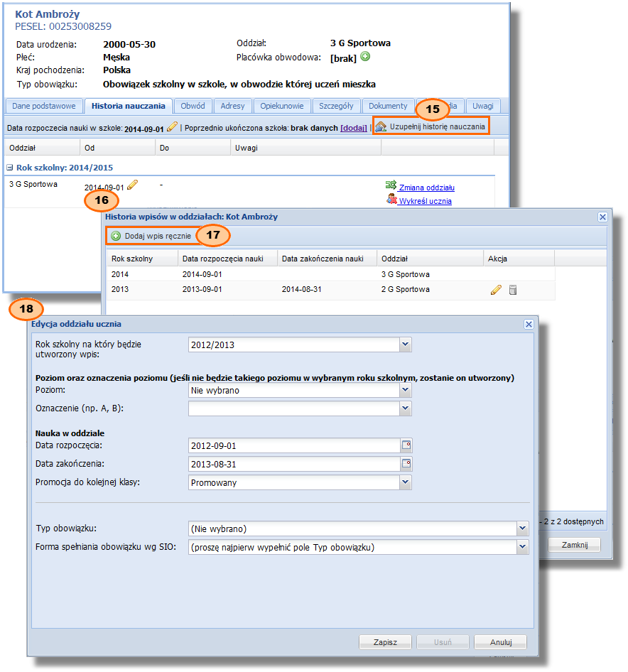The height and width of the screenshot is (672, 628).
Task: Click pencil icon in 3 G Sportowa row
Action: click(132, 186)
